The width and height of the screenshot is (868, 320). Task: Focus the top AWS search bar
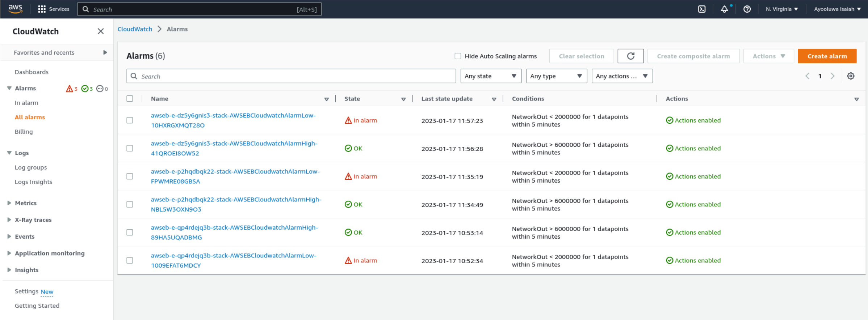[199, 9]
